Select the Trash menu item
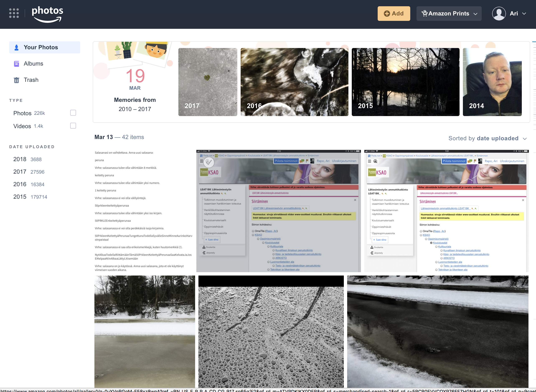Image resolution: width=536 pixels, height=392 pixels. (x=31, y=80)
